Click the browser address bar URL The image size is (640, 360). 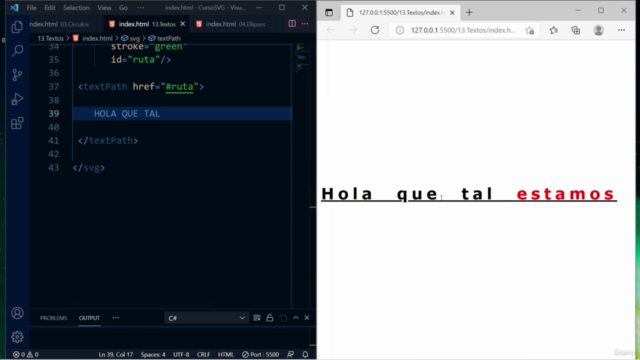[463, 30]
